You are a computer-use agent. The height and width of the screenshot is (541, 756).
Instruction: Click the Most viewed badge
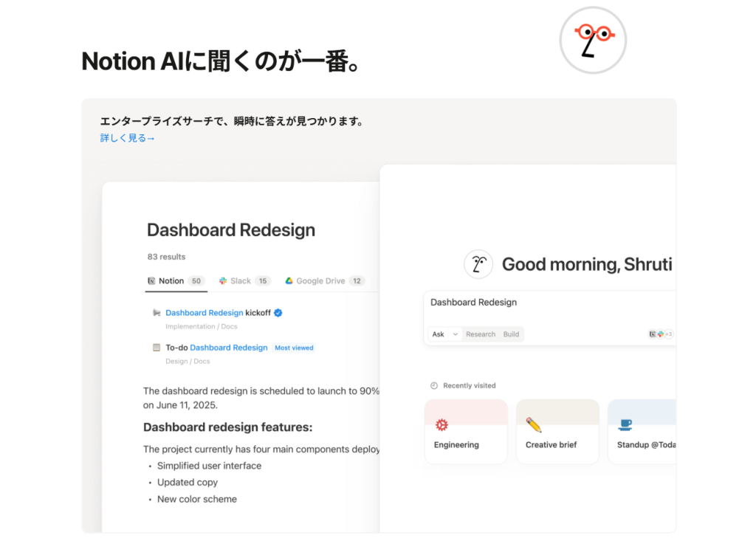(x=294, y=348)
